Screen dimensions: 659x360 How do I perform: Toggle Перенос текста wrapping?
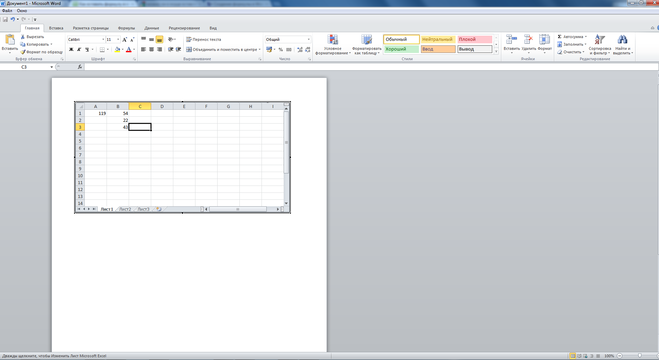point(203,39)
